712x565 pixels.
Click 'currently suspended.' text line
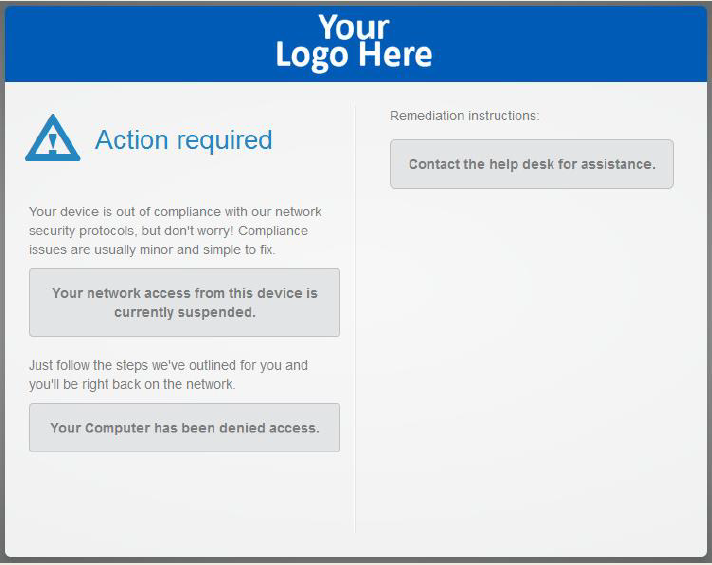(185, 312)
